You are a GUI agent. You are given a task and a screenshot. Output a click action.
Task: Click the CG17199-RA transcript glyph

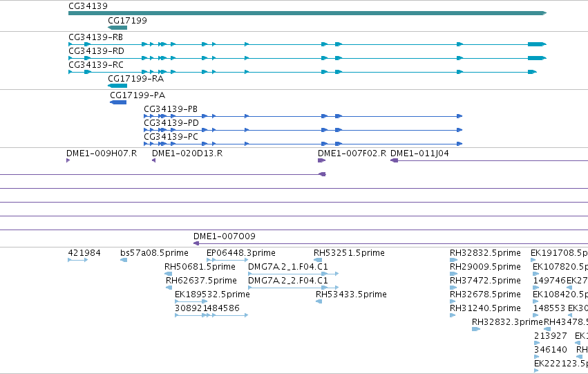[x=117, y=86]
